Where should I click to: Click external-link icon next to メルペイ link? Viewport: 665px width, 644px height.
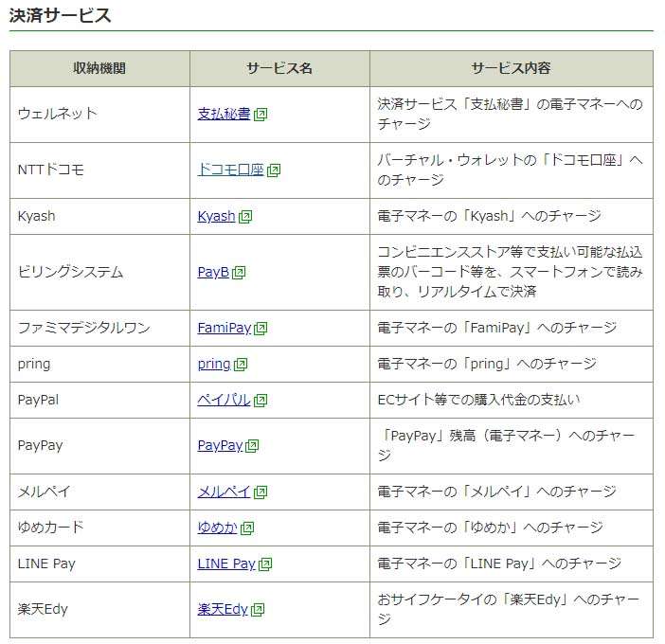pos(261,492)
